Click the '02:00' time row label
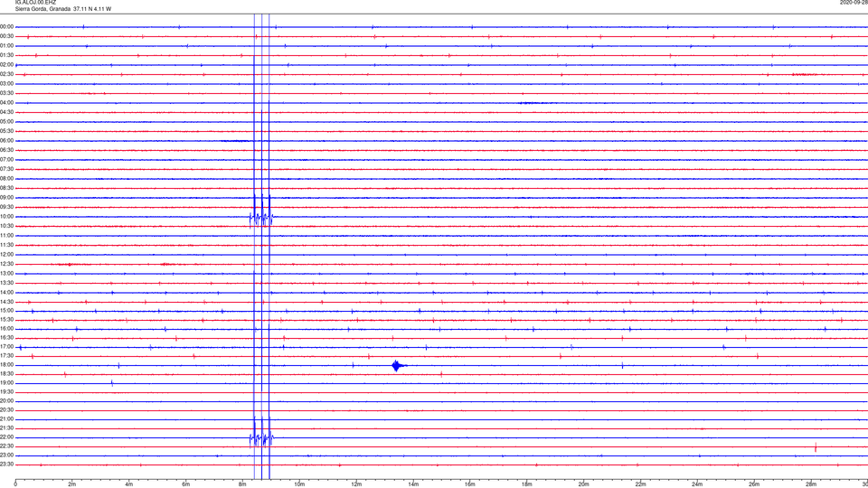The width and height of the screenshot is (868, 488). pos(6,65)
